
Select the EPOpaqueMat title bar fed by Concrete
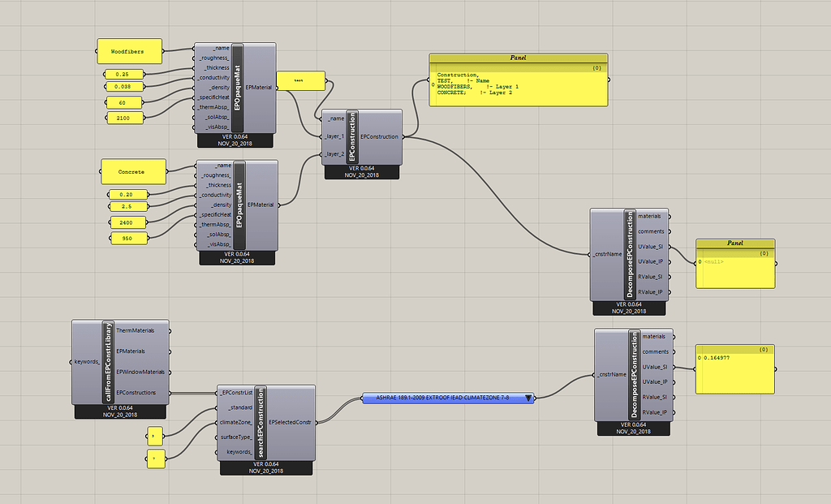click(239, 205)
